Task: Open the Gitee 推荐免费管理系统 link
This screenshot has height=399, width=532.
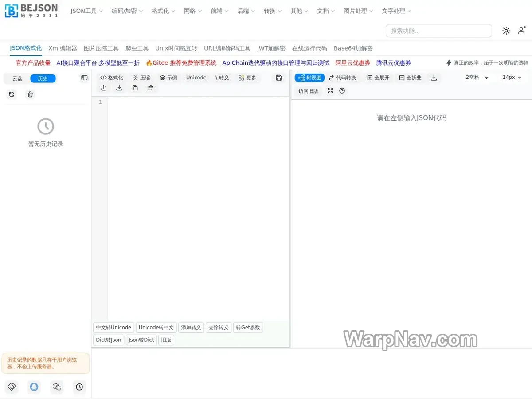Action: 181,63
